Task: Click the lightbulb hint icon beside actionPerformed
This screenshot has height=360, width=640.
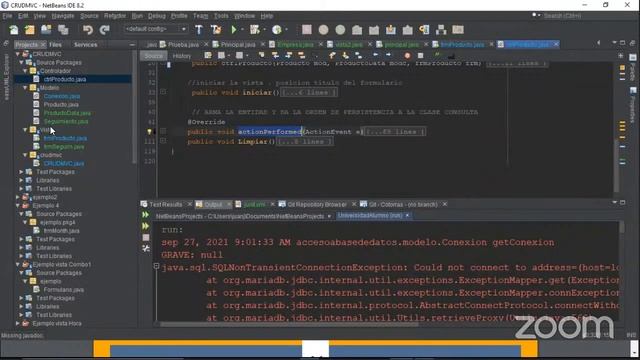Action: (149, 132)
